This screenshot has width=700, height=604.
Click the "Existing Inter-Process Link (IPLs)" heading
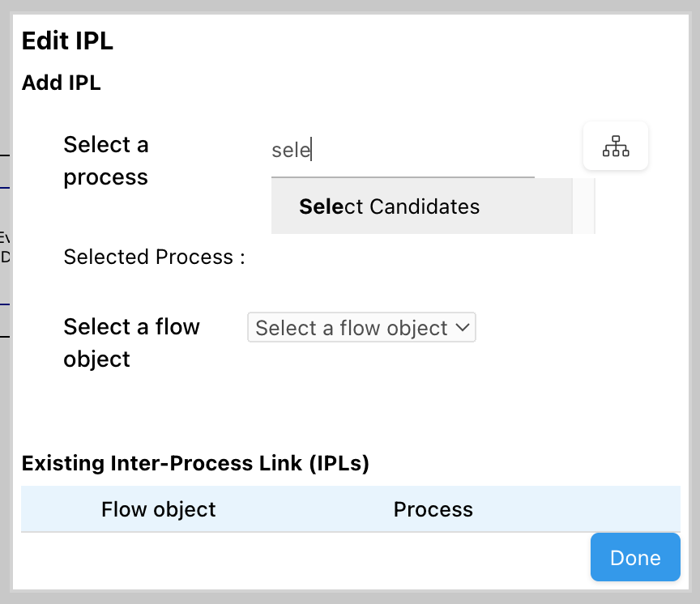195,463
